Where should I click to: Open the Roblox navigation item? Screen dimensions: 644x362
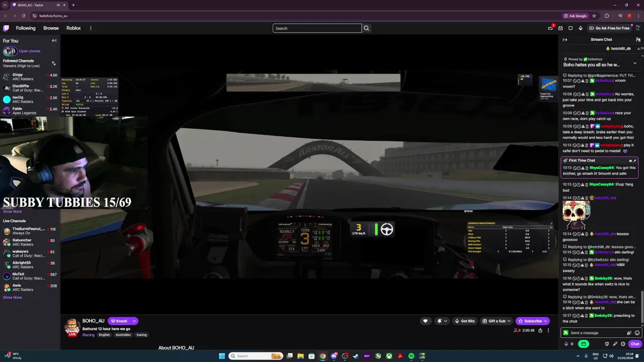pyautogui.click(x=73, y=28)
